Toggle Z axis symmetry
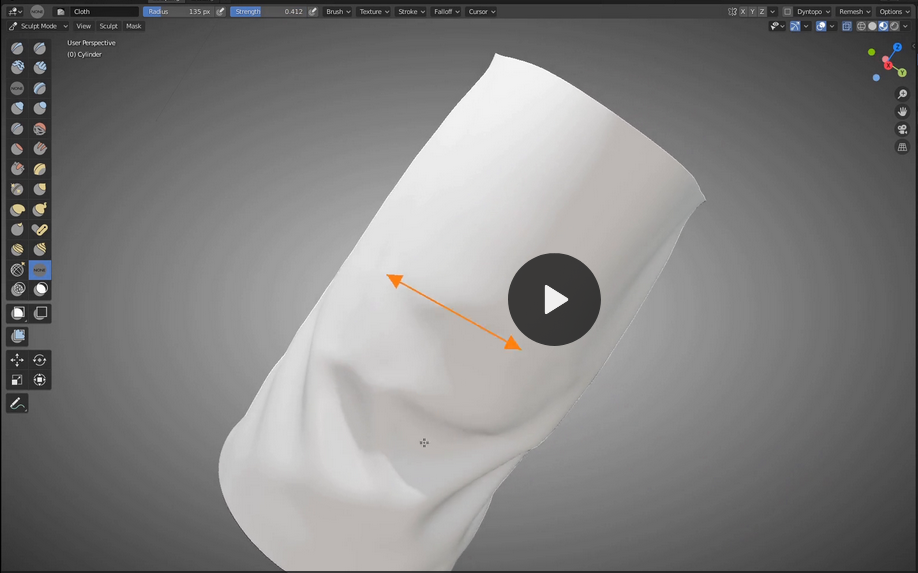The width and height of the screenshot is (918, 573). click(762, 12)
